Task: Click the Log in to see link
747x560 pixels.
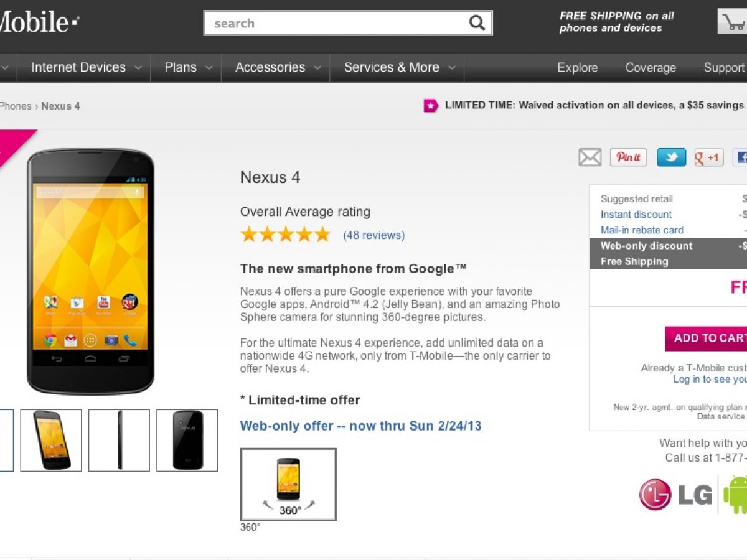Action: click(710, 380)
